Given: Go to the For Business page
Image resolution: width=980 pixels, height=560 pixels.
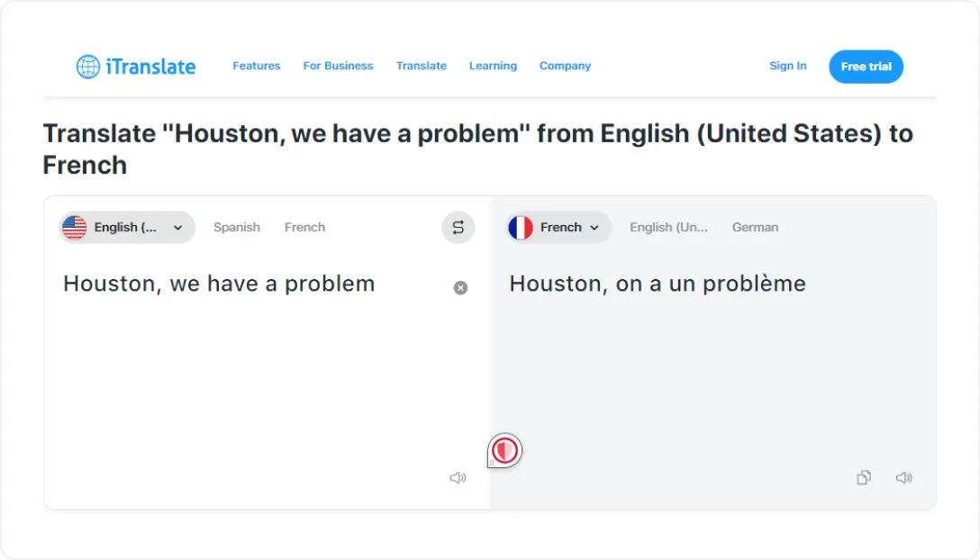Looking at the screenshot, I should 338,66.
